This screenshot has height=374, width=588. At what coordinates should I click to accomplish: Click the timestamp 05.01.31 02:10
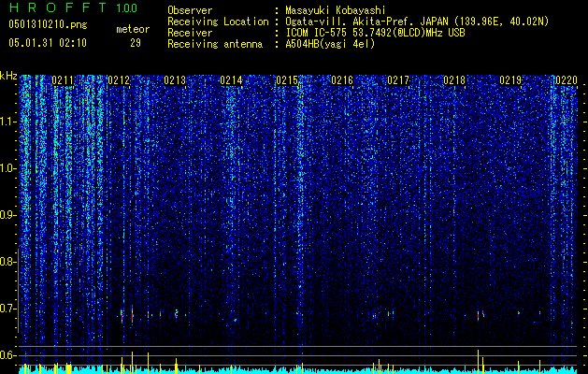pos(48,43)
